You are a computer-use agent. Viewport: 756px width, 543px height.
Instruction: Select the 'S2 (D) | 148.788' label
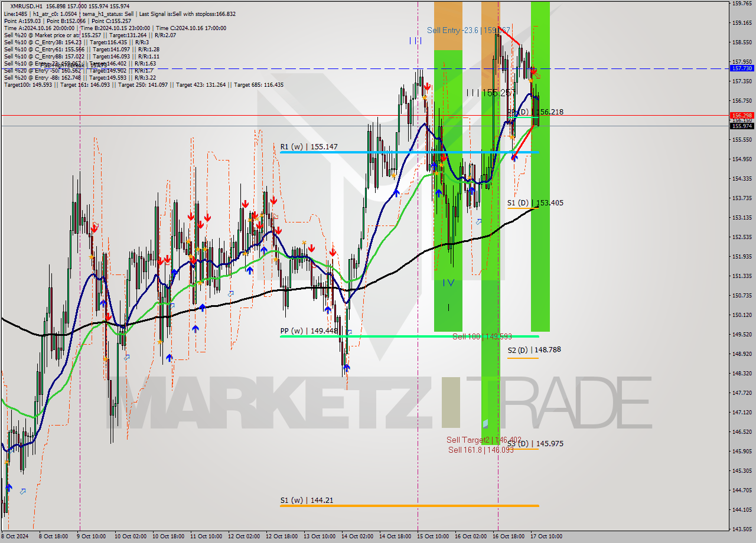534,349
